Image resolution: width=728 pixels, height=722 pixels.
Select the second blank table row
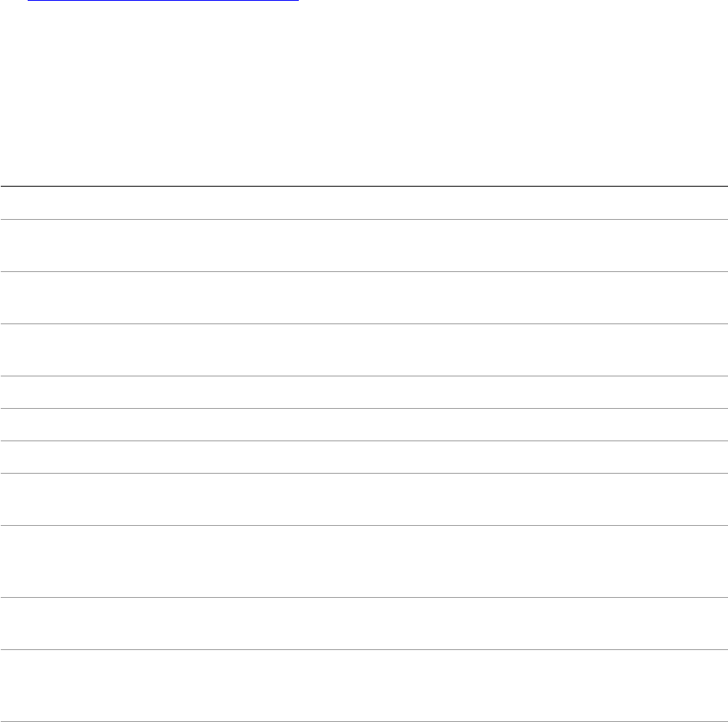pyautogui.click(x=364, y=297)
